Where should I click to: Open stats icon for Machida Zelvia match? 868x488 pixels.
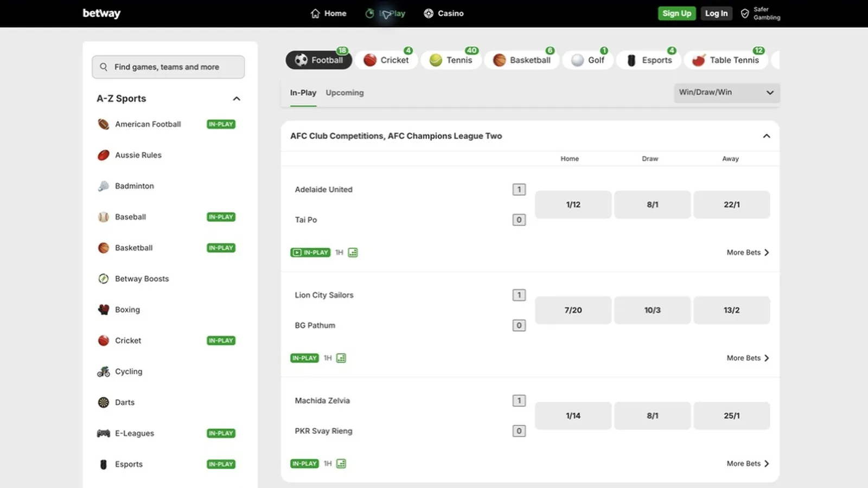[341, 464]
